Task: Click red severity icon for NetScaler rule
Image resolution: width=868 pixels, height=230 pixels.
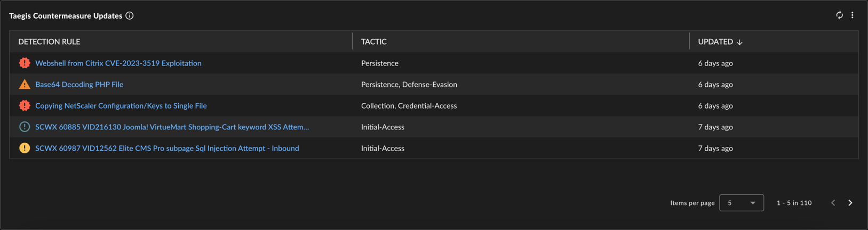Action: (25, 105)
